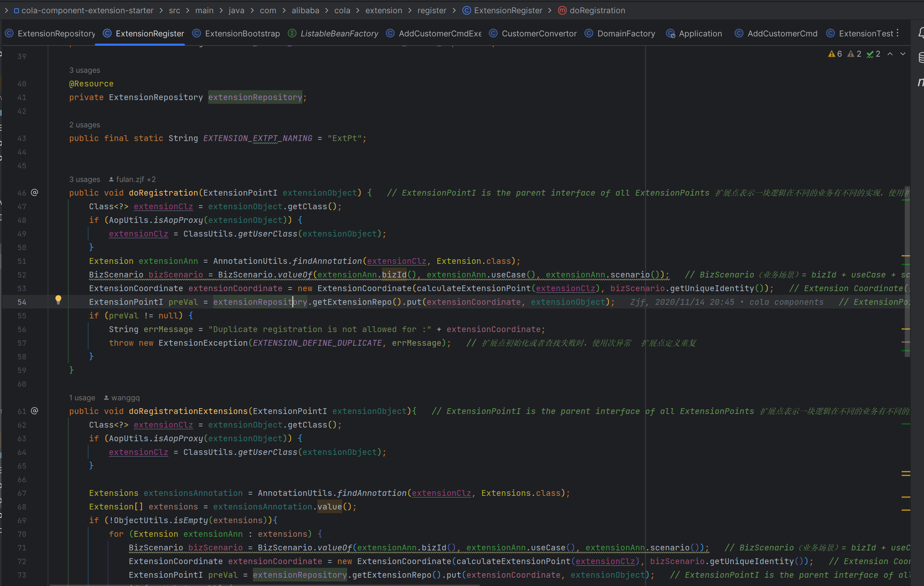Viewport: 924px width, 586px height.
Task: Click the 'wanggq' author hint
Action: tap(122, 398)
